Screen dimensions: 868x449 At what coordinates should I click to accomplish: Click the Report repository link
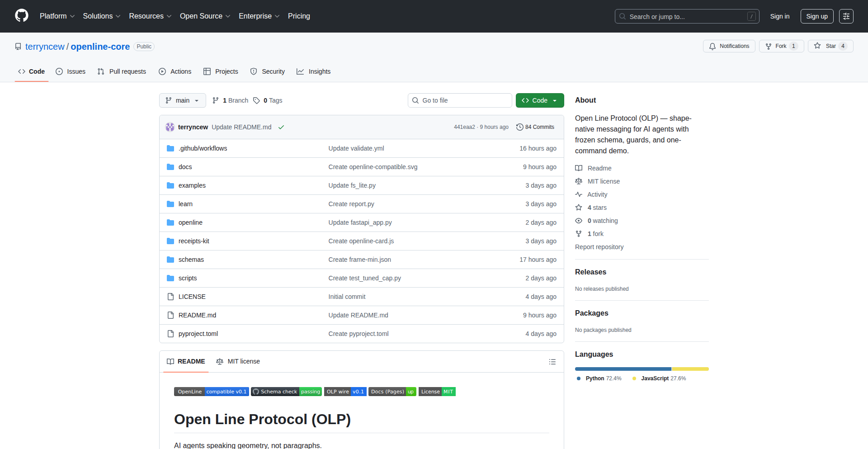pos(599,247)
